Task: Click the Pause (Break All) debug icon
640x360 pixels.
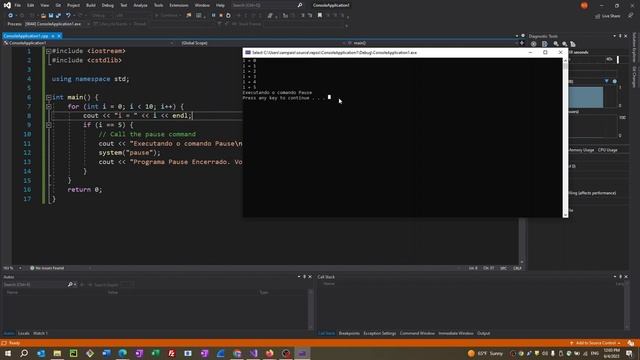Action: click(213, 16)
